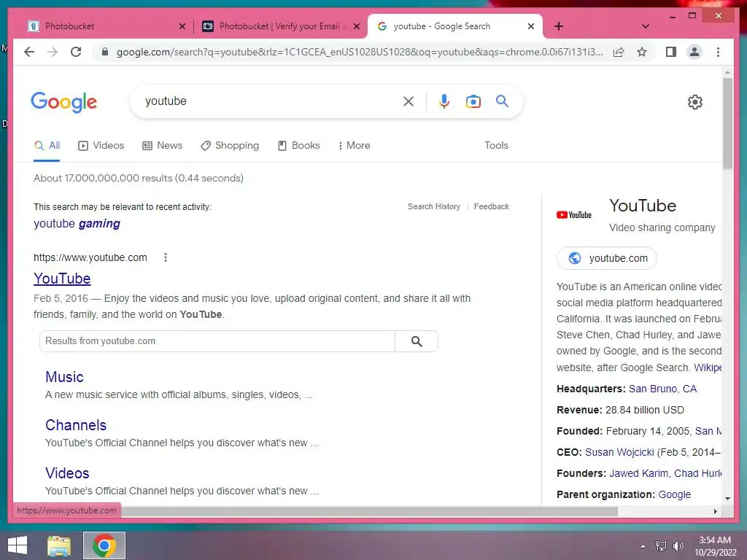
Task: Click the Feedback link
Action: [492, 206]
